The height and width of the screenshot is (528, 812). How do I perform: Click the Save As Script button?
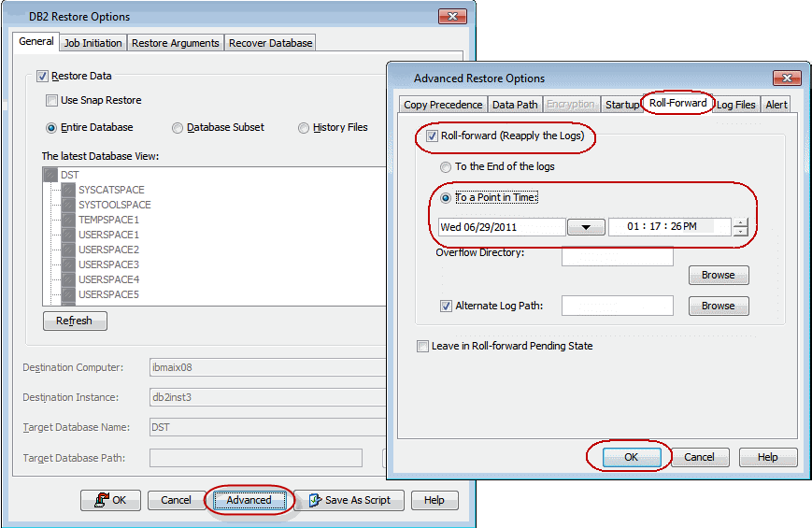tap(349, 500)
